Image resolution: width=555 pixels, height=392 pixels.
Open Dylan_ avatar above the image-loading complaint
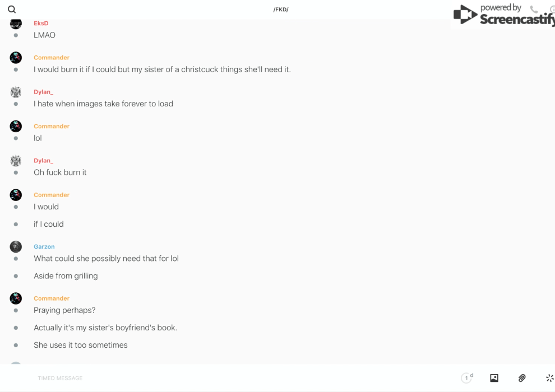16,92
